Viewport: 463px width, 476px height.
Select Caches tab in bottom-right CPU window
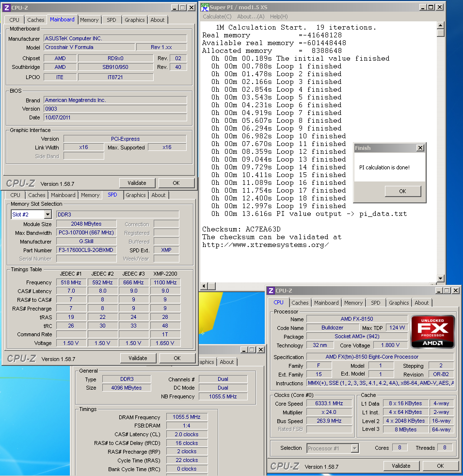coord(300,303)
